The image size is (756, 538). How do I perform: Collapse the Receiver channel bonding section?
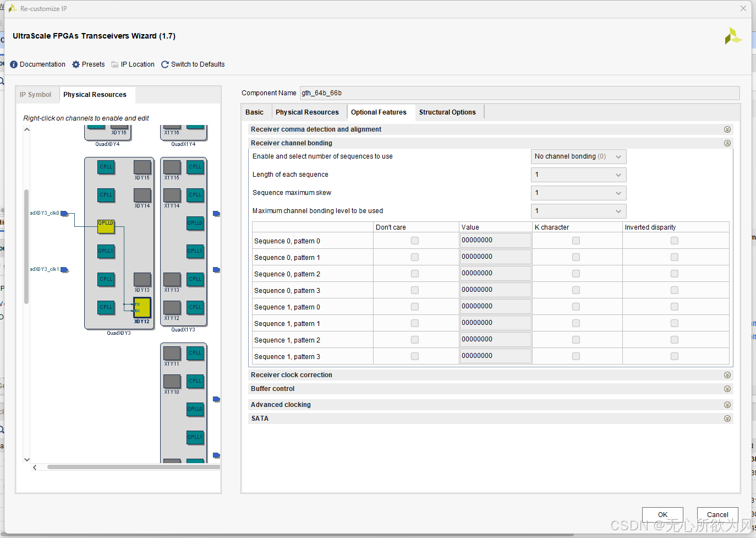click(727, 143)
